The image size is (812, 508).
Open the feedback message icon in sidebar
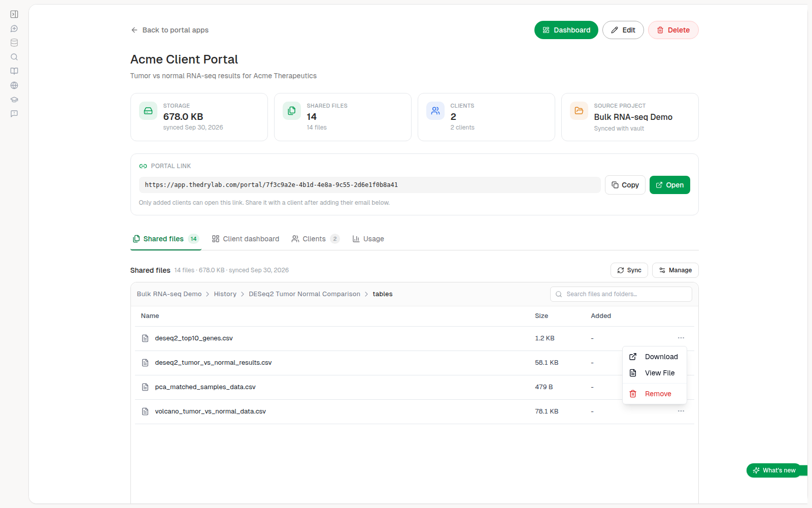(14, 114)
